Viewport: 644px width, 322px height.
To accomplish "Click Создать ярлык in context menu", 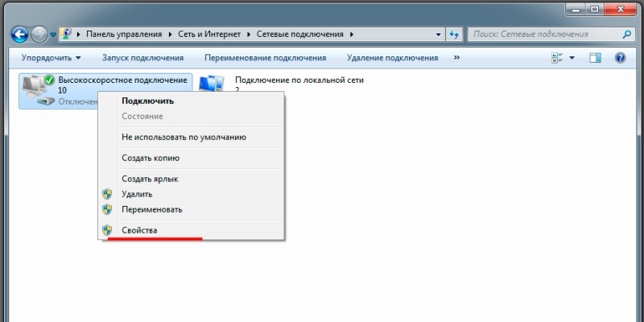I will [150, 179].
